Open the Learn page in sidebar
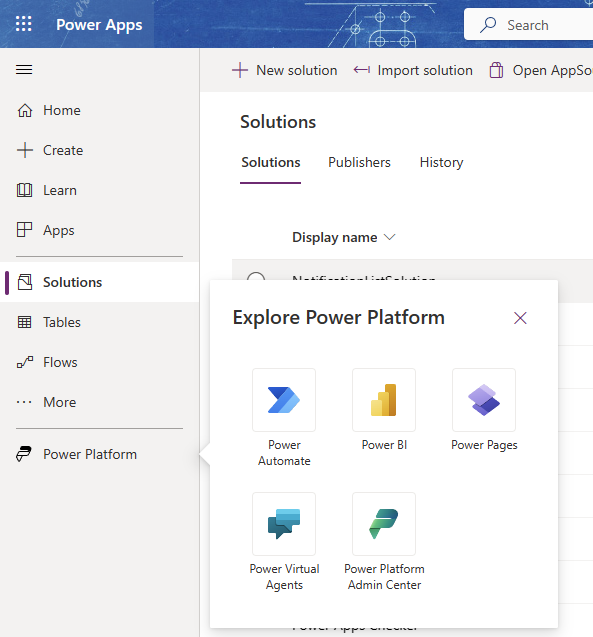This screenshot has height=637, width=593. click(100, 190)
